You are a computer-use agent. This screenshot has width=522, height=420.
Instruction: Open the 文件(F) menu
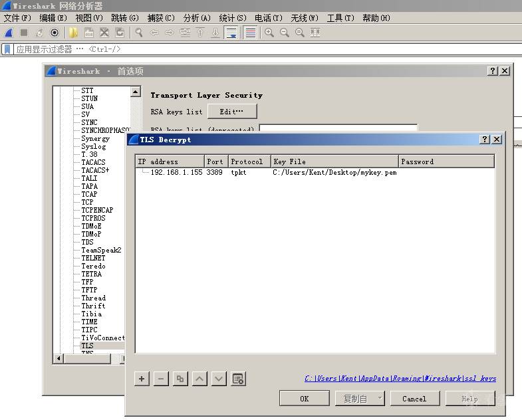[x=17, y=18]
